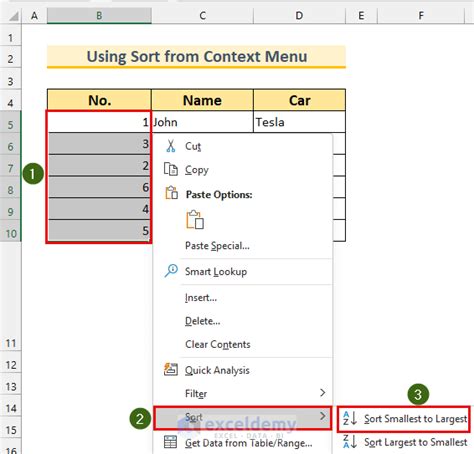The image size is (474, 454).
Task: Click the No. cell with value 1
Action: click(99, 122)
